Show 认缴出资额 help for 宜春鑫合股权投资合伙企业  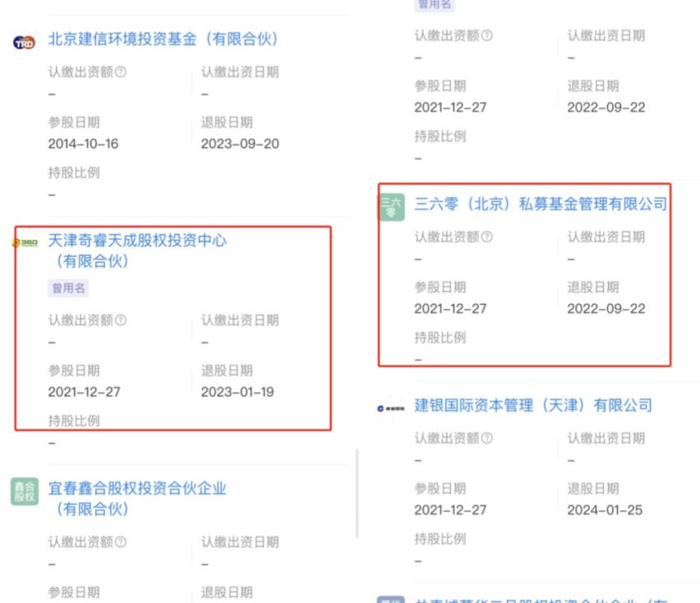[x=121, y=542]
